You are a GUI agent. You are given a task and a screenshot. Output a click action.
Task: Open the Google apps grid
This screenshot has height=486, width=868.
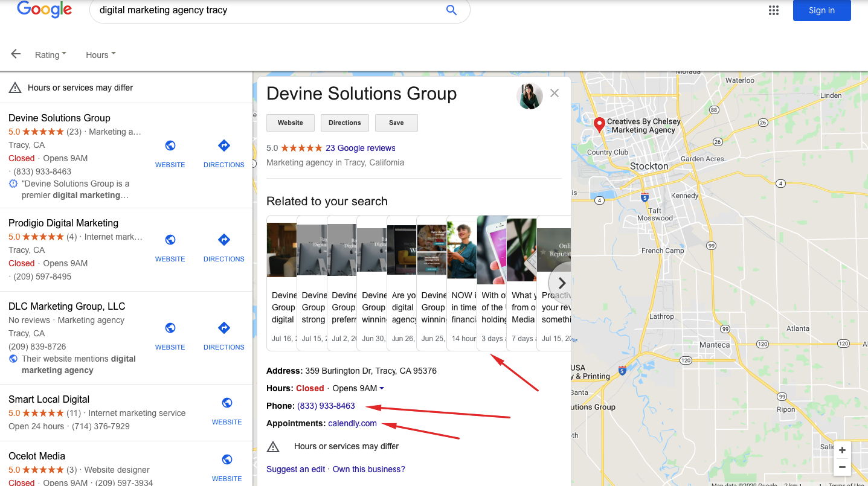[x=774, y=10]
